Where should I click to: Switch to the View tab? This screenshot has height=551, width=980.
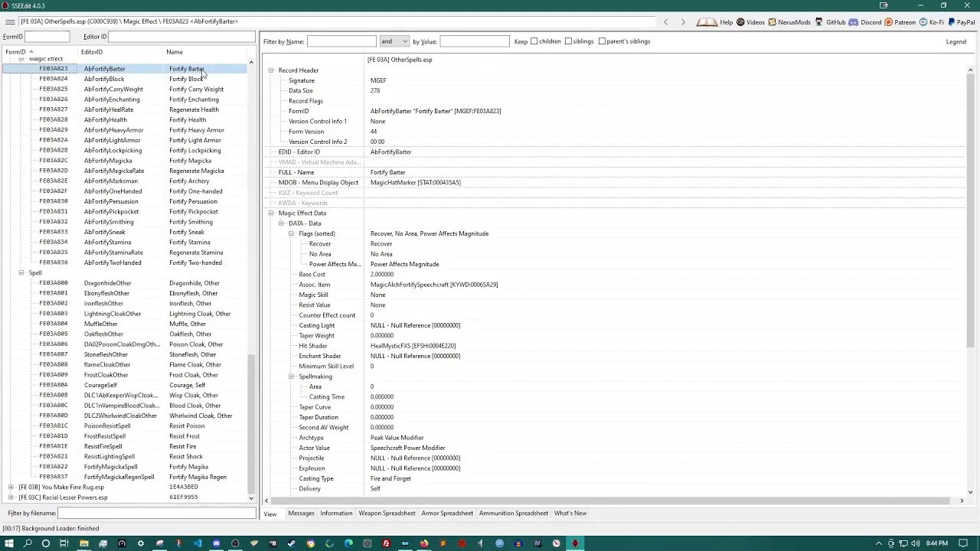270,514
